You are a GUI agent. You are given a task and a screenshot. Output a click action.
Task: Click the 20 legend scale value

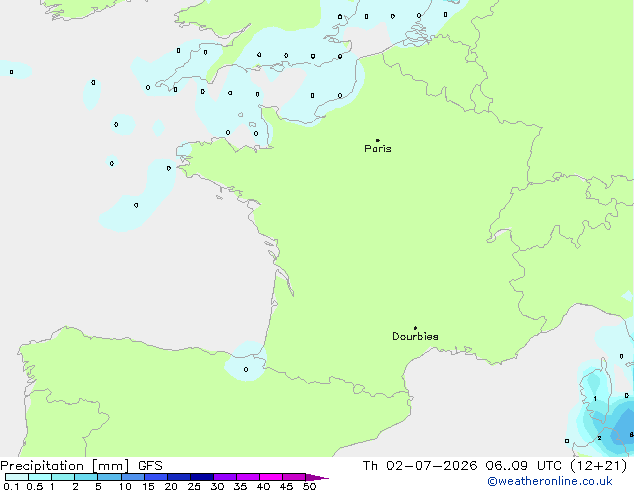coord(171,486)
